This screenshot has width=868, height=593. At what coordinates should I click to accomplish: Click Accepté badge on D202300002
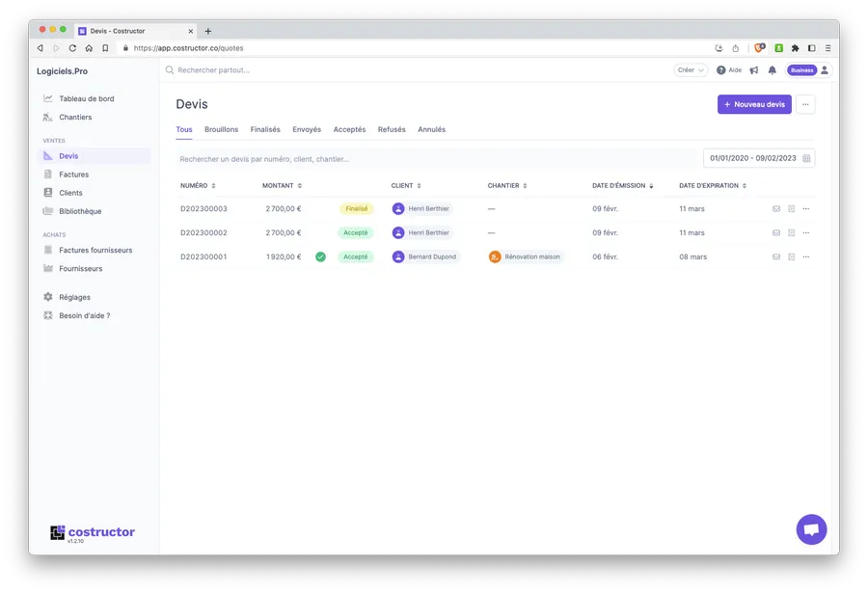tap(355, 233)
